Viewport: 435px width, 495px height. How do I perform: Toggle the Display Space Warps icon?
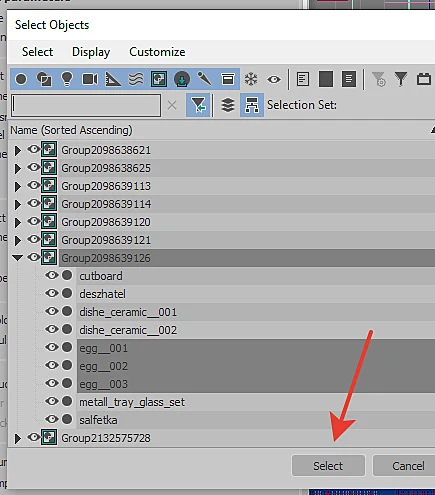136,79
